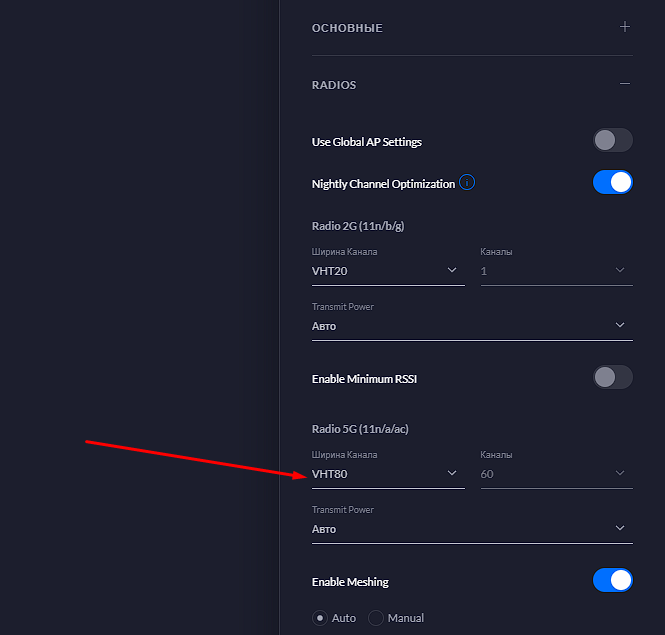The height and width of the screenshot is (635, 665).
Task: Click the Radio 2G Каналы chevron arrow
Action: click(620, 270)
